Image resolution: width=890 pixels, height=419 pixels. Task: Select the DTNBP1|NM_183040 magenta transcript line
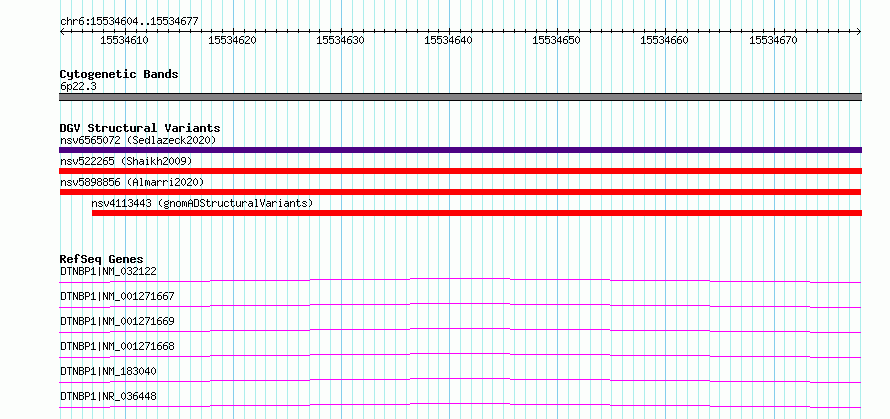[460, 380]
